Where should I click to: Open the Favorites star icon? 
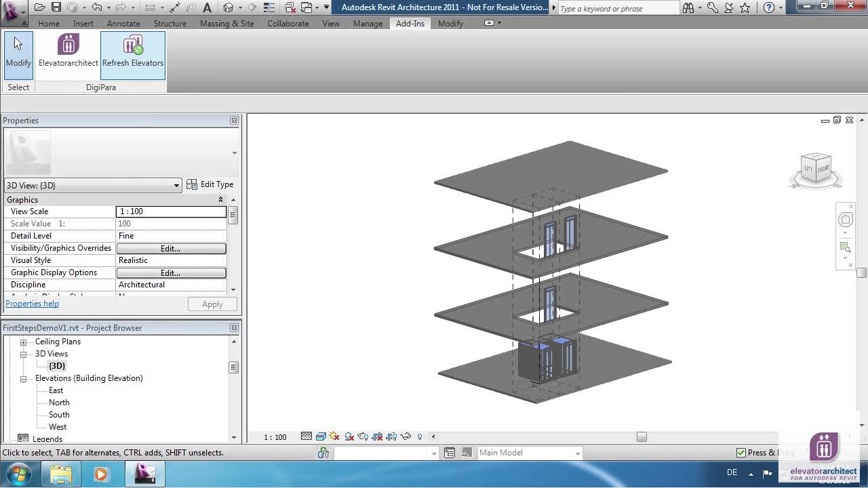point(745,8)
